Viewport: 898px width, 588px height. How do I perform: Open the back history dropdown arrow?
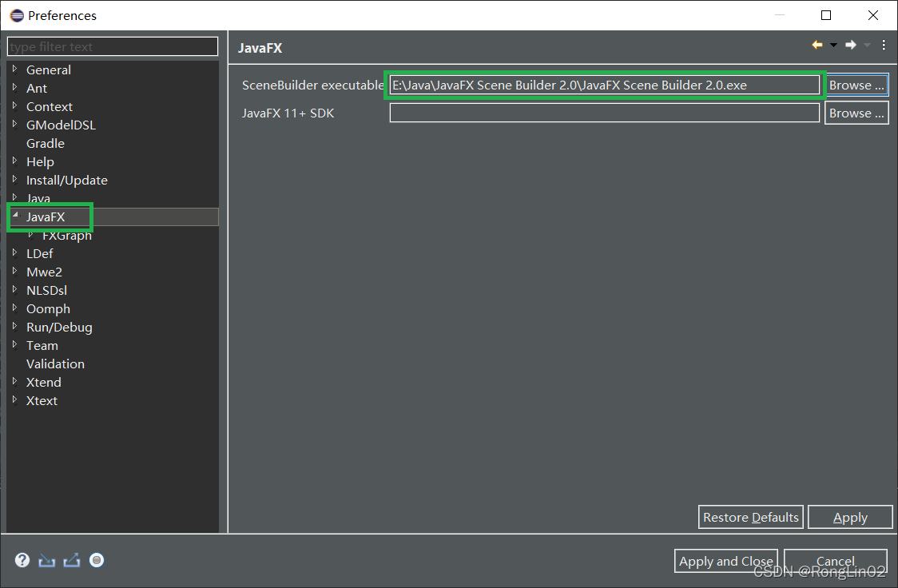(x=834, y=46)
